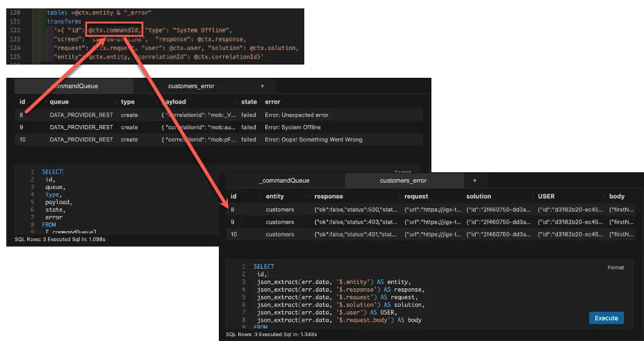644x341 pixels.
Task: Click 'SQL Rows: 3 Executed Sql in: 1.098s' status
Action: [x=60, y=239]
